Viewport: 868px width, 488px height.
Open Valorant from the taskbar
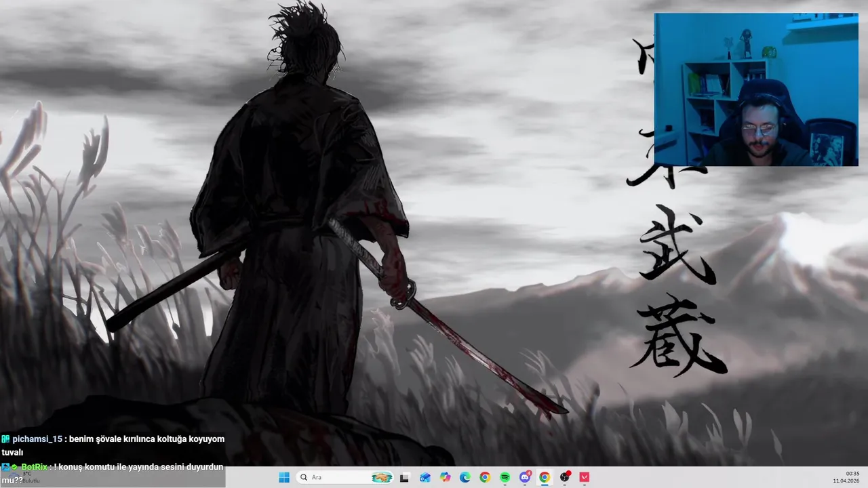pos(585,477)
